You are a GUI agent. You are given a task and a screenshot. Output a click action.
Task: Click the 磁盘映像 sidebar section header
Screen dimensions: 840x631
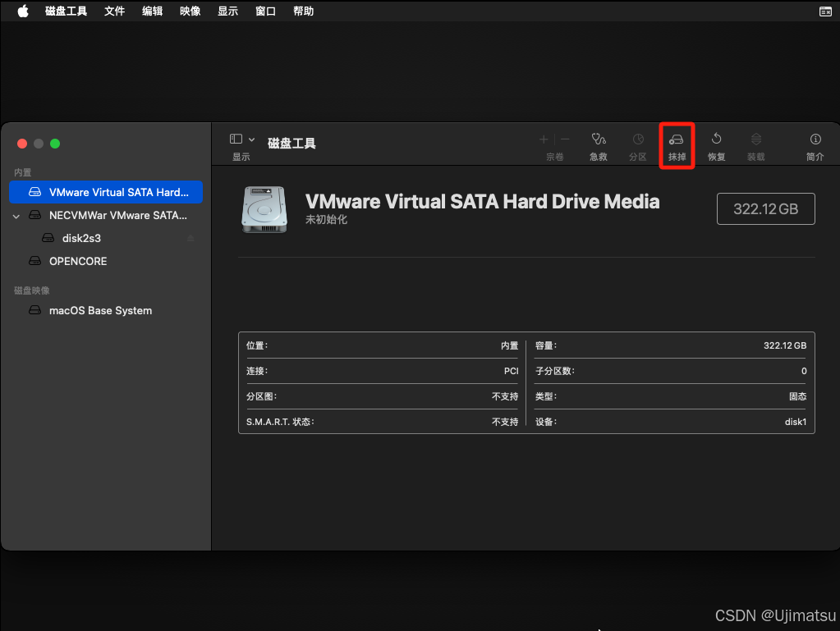pyautogui.click(x=31, y=290)
